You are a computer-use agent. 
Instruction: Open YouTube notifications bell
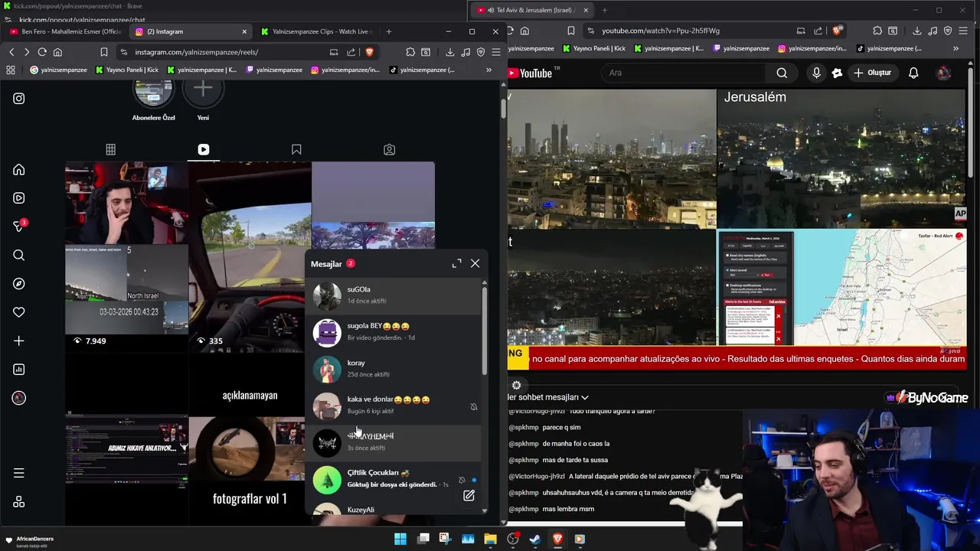[x=913, y=73]
